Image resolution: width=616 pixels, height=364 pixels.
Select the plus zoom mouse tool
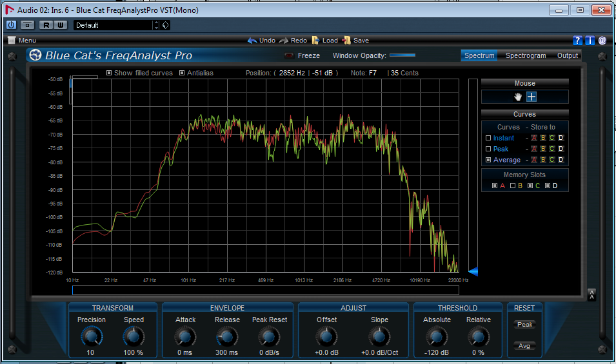point(532,97)
